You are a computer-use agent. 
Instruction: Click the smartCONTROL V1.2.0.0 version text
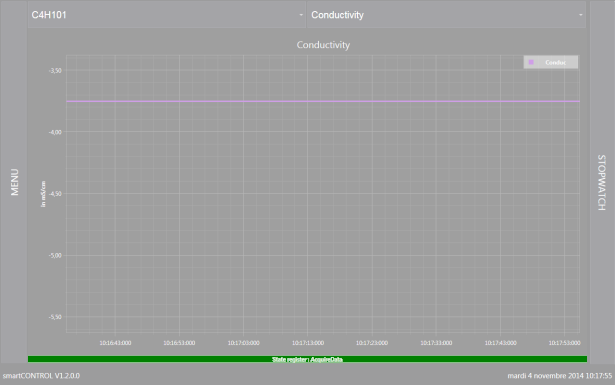click(41, 376)
